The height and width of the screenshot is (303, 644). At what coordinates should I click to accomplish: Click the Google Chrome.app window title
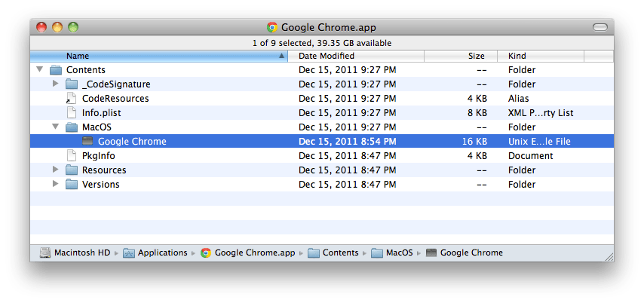[x=329, y=27]
